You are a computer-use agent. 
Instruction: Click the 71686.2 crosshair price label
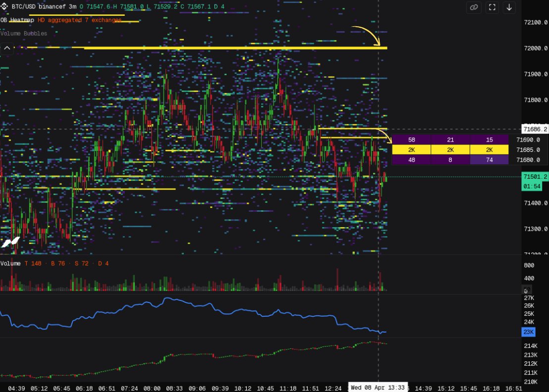[535, 129]
